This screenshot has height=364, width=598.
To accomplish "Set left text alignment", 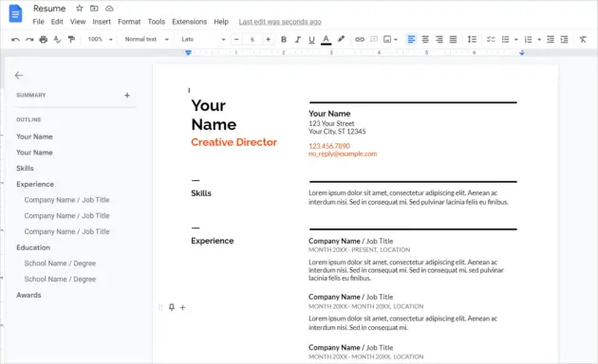I will 411,39.
